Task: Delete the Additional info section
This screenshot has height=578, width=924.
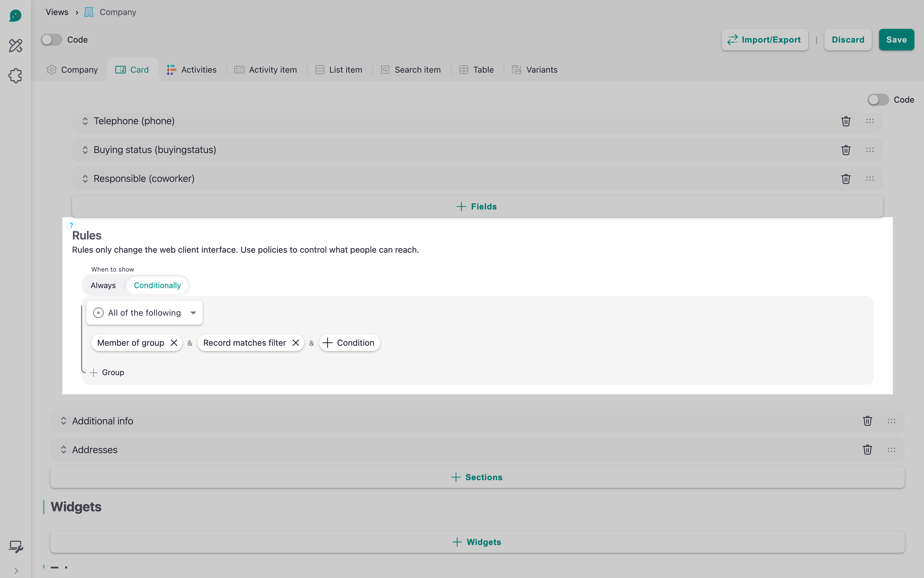Action: pyautogui.click(x=867, y=421)
